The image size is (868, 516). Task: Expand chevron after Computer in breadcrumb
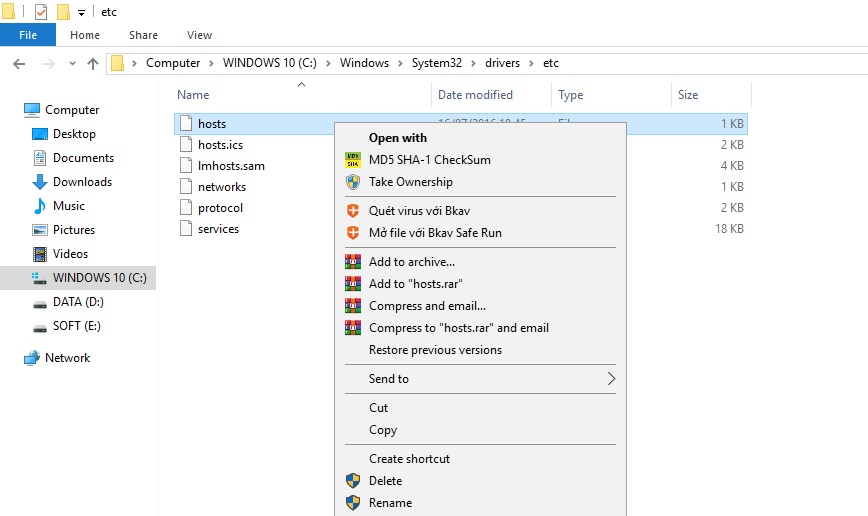click(211, 64)
